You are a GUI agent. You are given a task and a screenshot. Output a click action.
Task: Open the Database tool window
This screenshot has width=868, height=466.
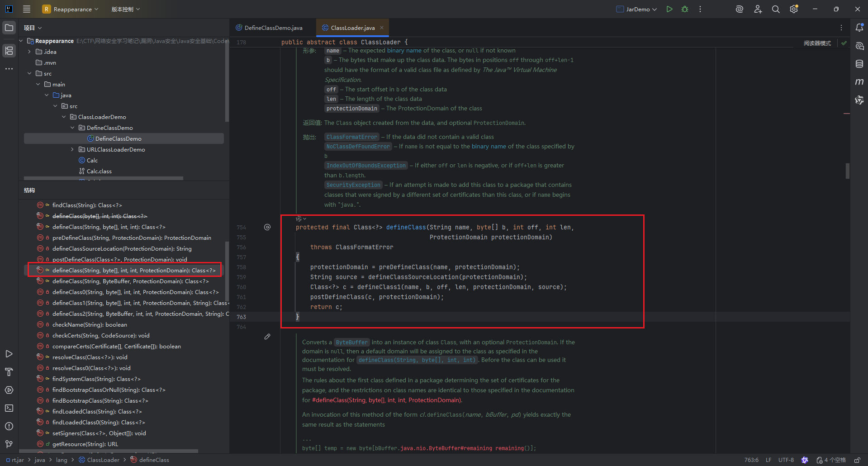(x=859, y=64)
